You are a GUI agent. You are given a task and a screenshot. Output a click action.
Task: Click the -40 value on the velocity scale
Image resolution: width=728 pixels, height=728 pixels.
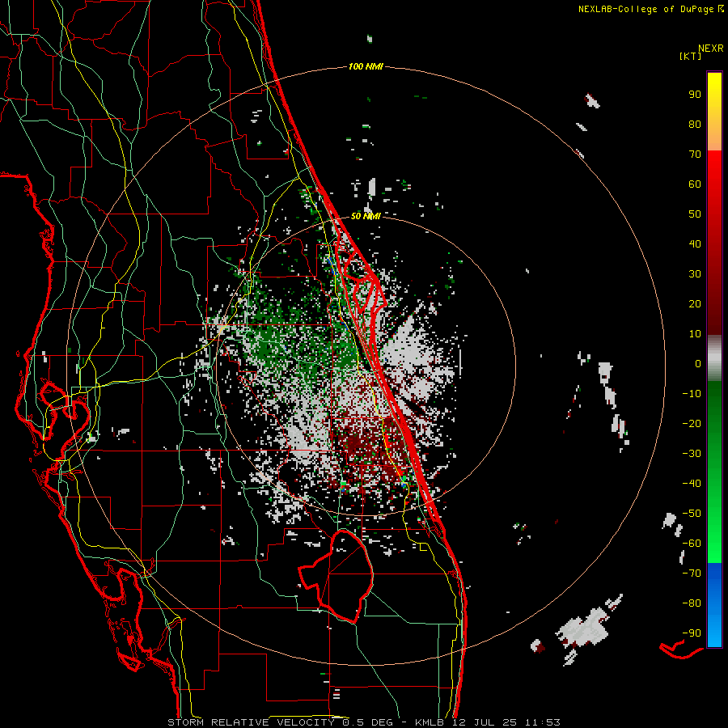pyautogui.click(x=692, y=484)
